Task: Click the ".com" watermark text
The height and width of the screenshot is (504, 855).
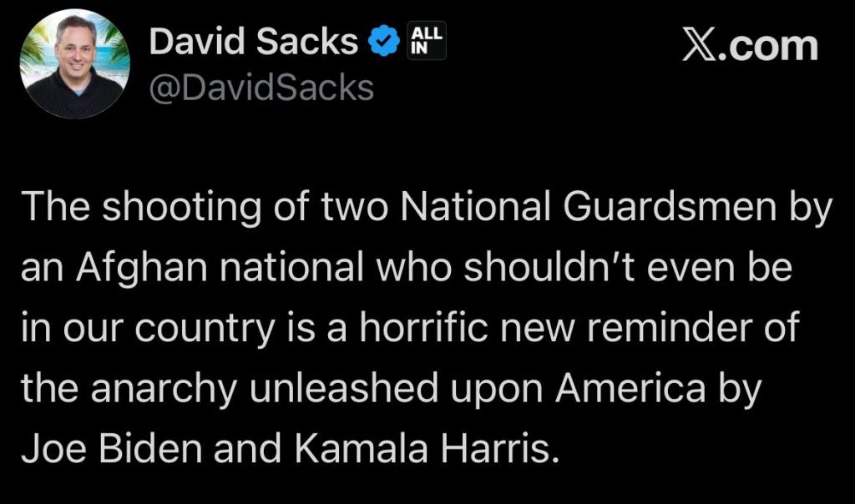Action: [x=769, y=45]
